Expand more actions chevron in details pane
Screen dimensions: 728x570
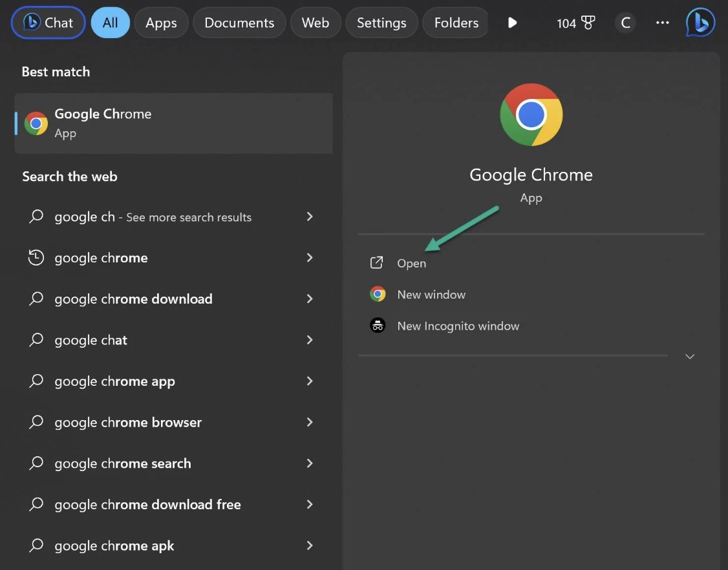point(690,357)
